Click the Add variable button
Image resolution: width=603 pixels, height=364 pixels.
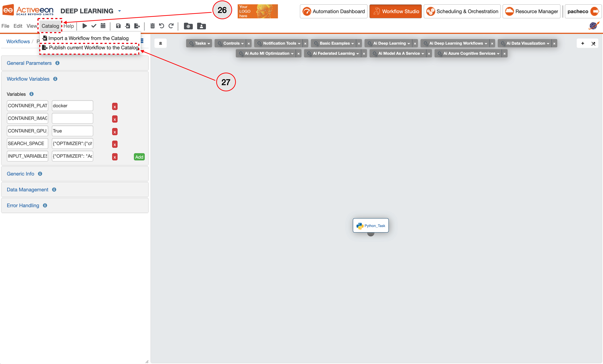pos(139,157)
